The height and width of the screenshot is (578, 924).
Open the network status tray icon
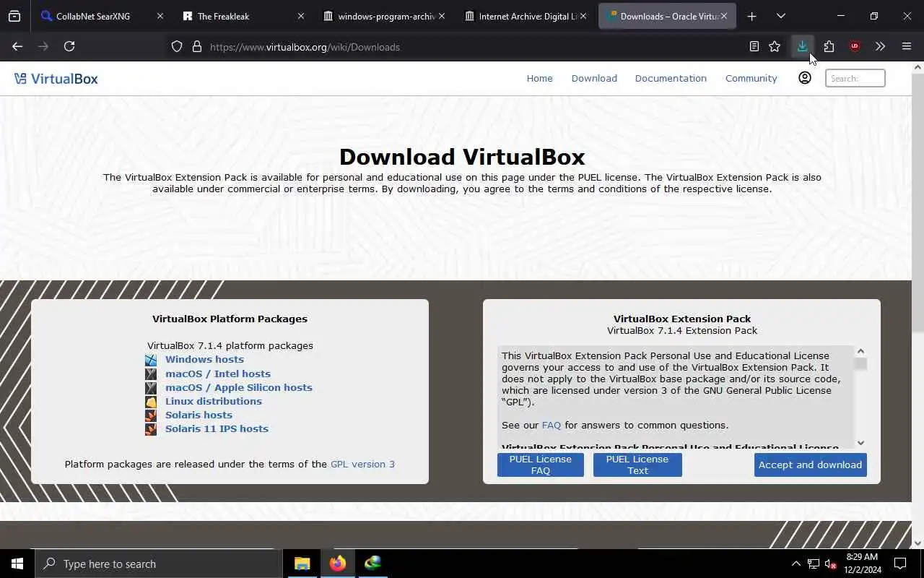pos(814,564)
